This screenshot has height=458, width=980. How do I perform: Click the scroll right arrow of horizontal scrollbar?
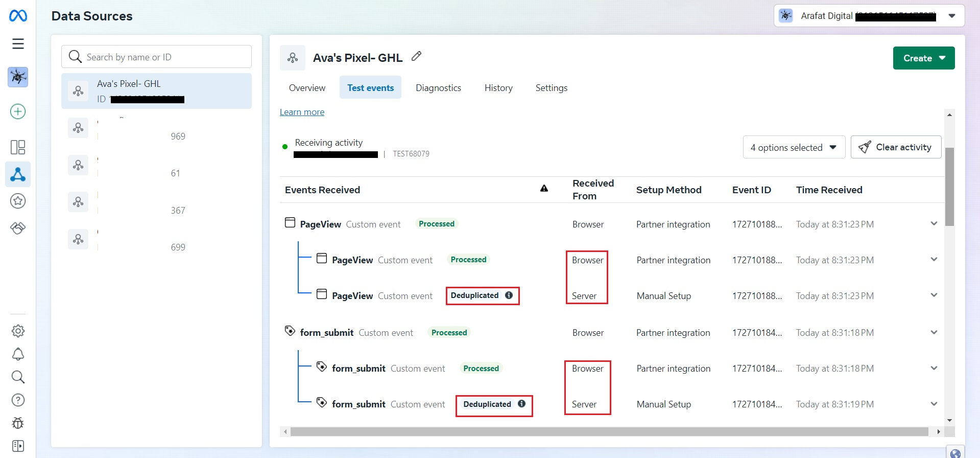(x=939, y=432)
